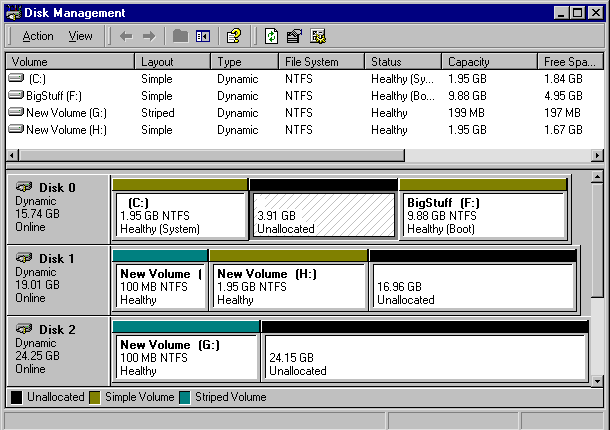Image resolution: width=610 pixels, height=430 pixels.
Task: Click the "199 MB" capacity cell
Action: (x=466, y=113)
